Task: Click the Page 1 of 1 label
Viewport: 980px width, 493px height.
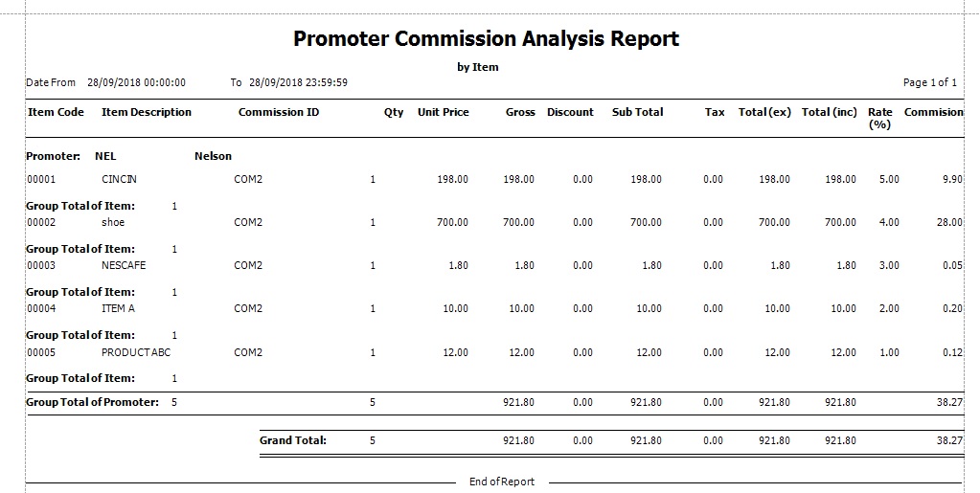Action: click(929, 82)
